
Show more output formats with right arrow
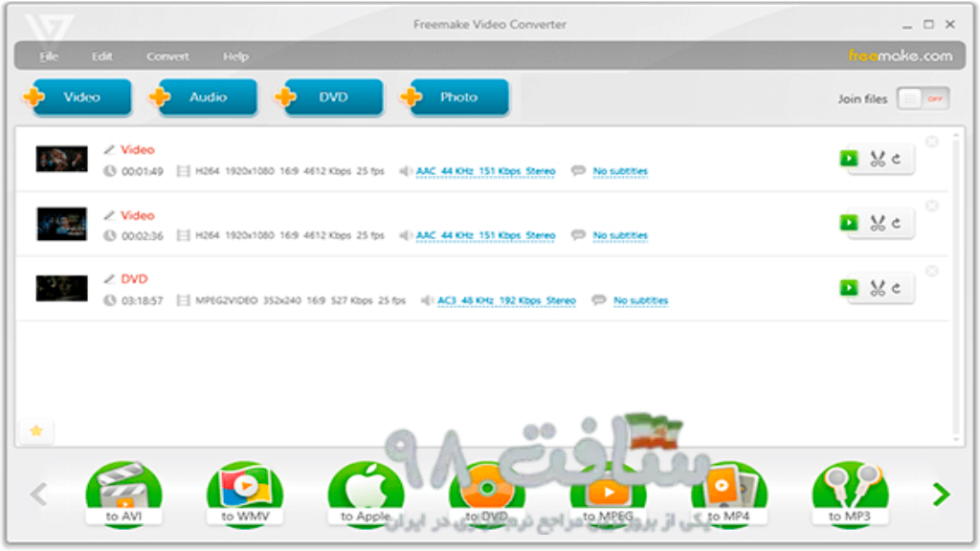[942, 495]
